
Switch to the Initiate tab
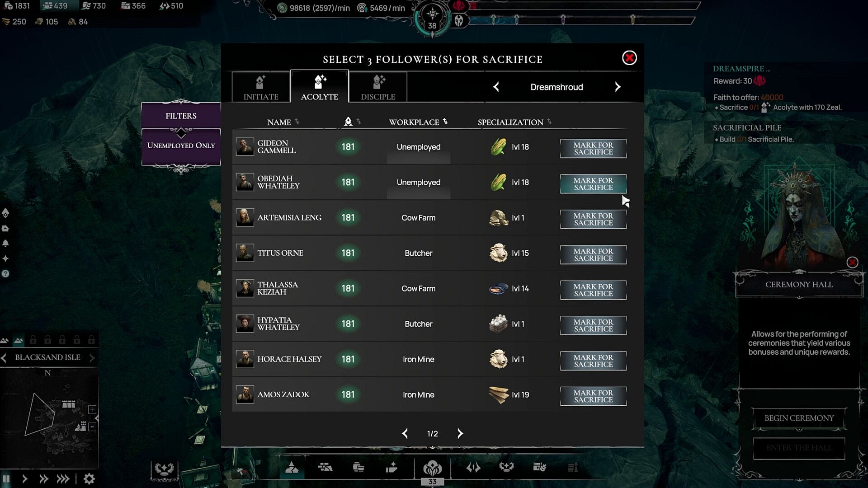click(x=261, y=87)
